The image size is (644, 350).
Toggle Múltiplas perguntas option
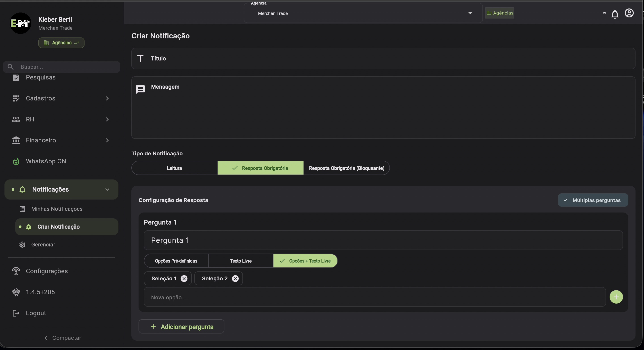[593, 200]
